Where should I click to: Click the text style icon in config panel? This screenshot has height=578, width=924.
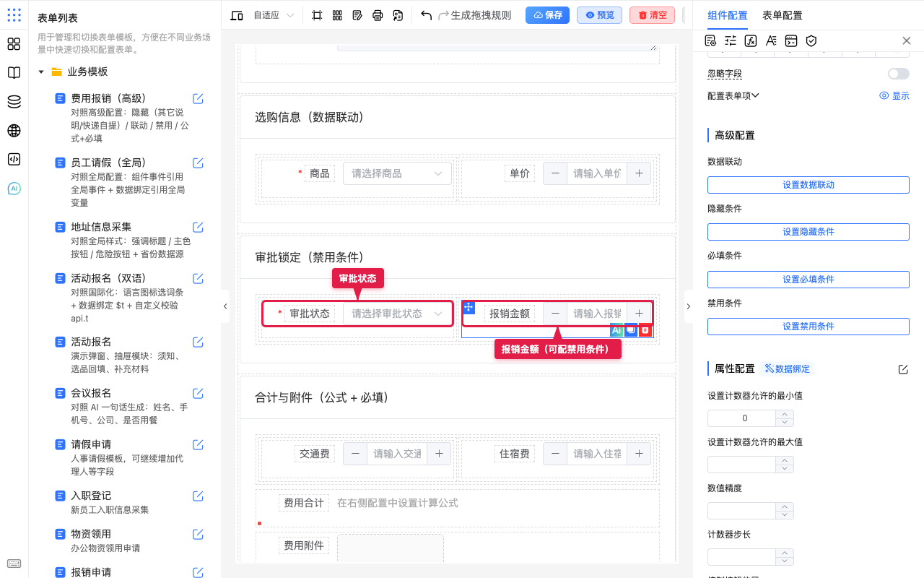(771, 41)
